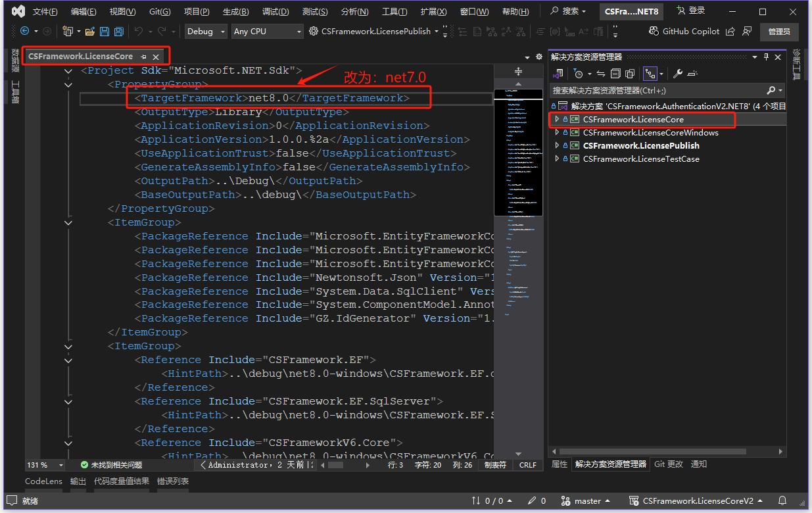Viewport: 812px width, 513px height.
Task: Click the save file icon
Action: pos(104,31)
